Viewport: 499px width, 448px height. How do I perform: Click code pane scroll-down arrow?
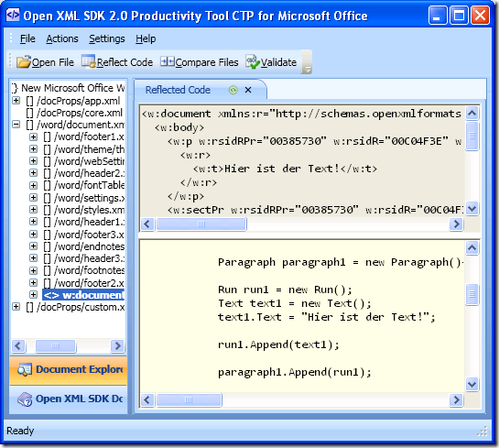tap(472, 384)
